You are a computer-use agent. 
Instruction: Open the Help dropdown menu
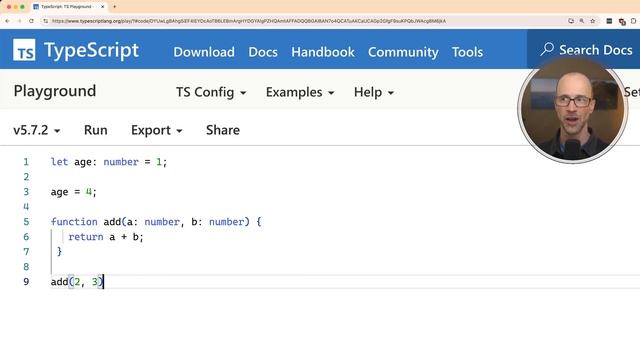click(x=374, y=92)
